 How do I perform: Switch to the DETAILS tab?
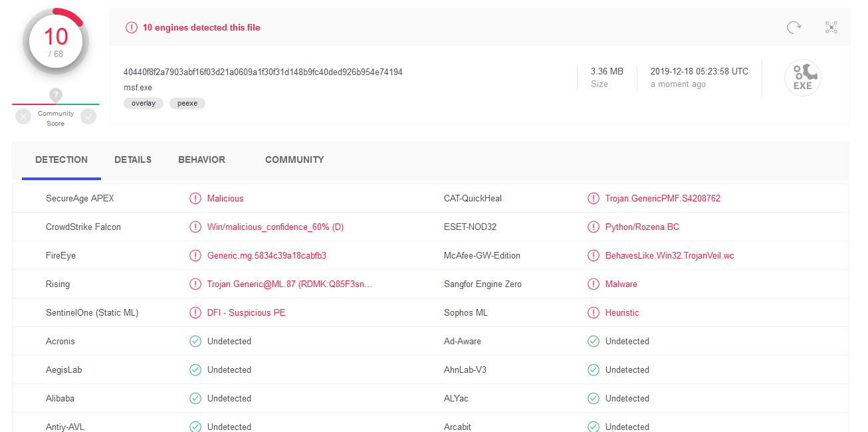[x=133, y=160]
